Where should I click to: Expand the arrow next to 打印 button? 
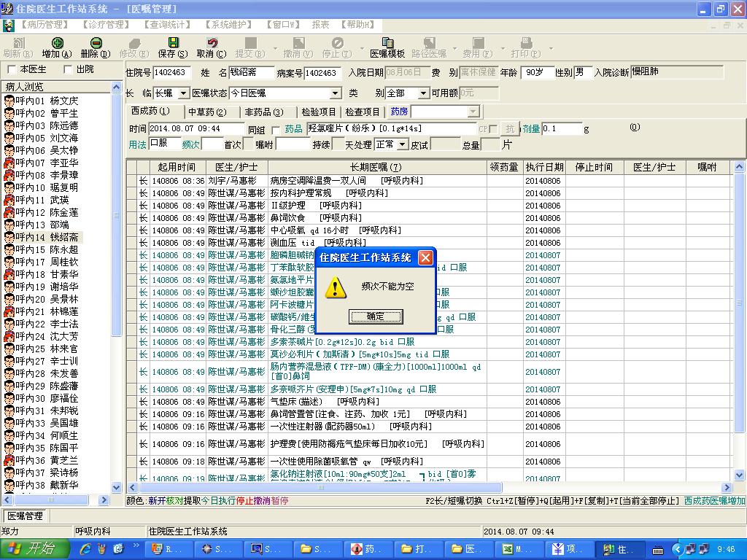[x=551, y=49]
